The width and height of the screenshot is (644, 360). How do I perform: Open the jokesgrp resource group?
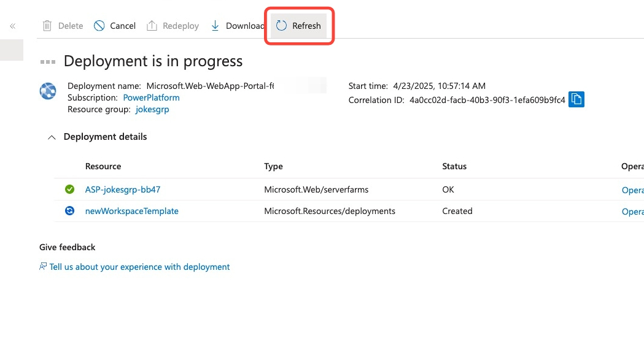152,109
